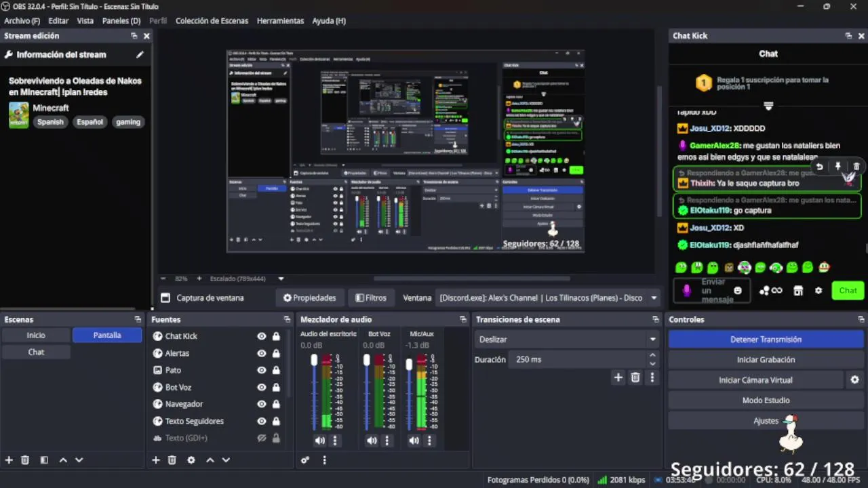
Task: Toggle lock on Texto Seguidores source
Action: 276,421
